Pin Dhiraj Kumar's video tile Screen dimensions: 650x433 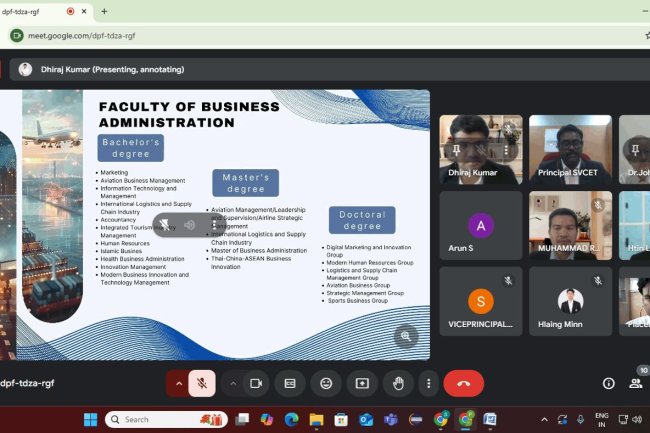coord(455,148)
